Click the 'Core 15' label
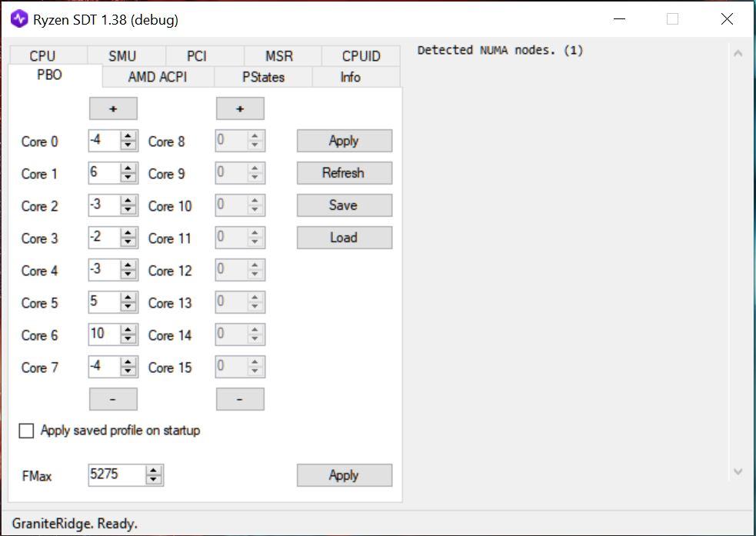This screenshot has width=756, height=536. coord(170,368)
